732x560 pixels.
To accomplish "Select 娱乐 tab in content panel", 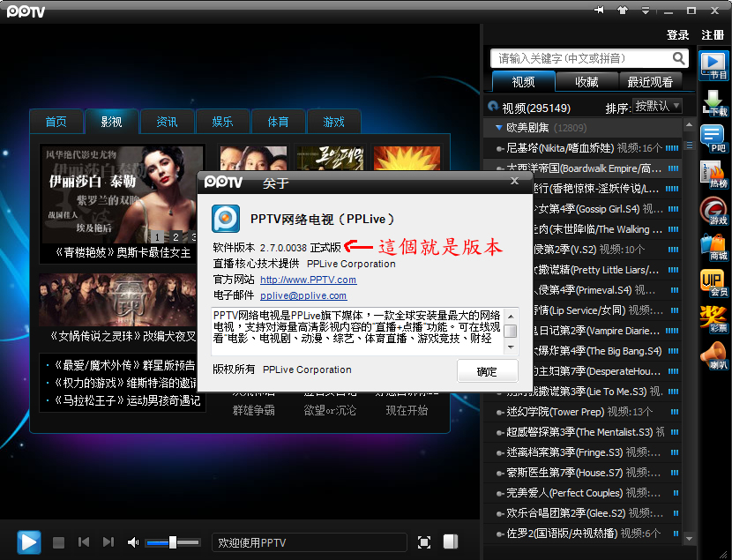I will (222, 122).
